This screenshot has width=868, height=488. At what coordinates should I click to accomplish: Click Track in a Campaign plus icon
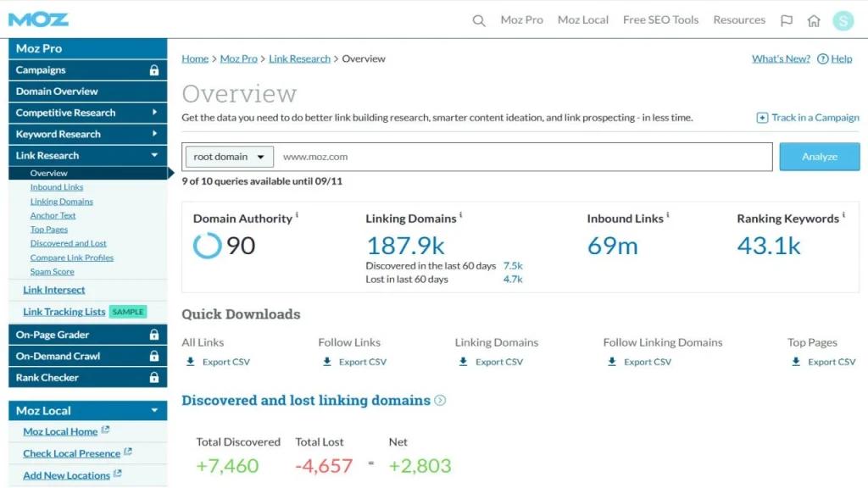pos(762,118)
